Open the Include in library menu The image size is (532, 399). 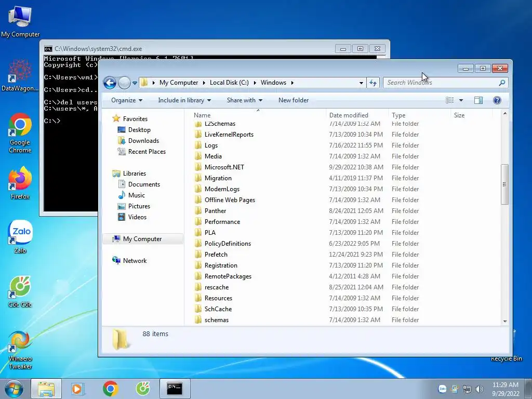tap(184, 100)
